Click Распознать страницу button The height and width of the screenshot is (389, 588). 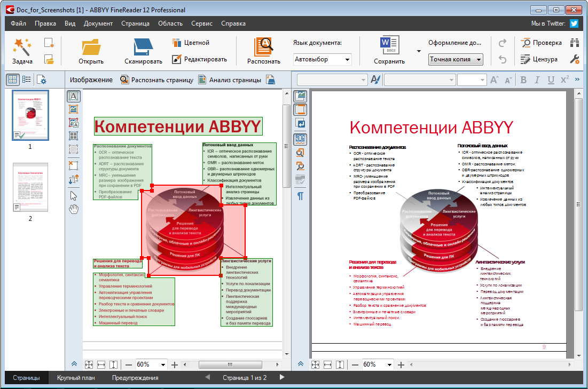pyautogui.click(x=157, y=80)
